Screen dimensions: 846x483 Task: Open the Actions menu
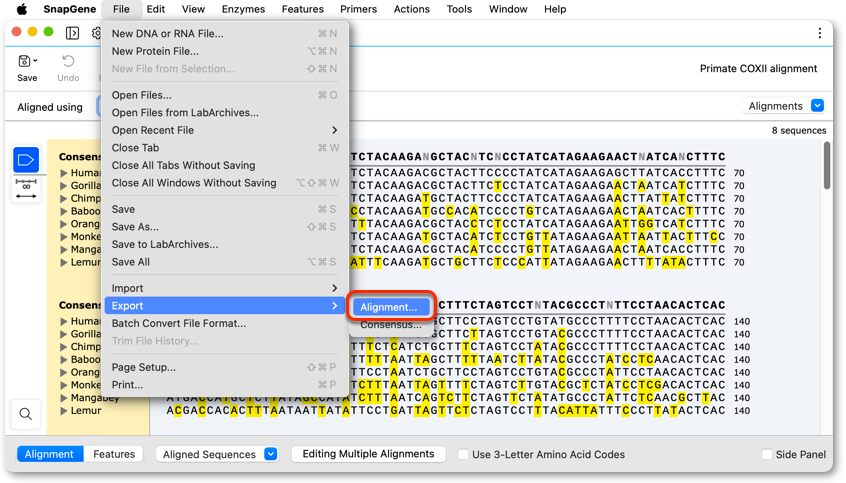pos(412,9)
